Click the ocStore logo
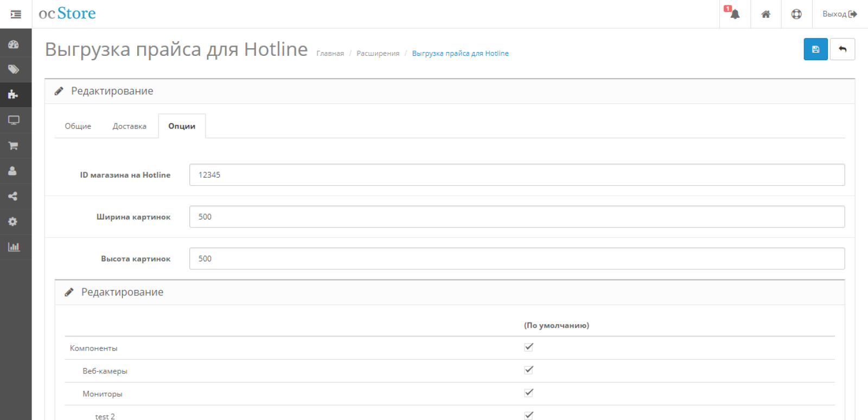The height and width of the screenshot is (420, 868). (x=67, y=14)
